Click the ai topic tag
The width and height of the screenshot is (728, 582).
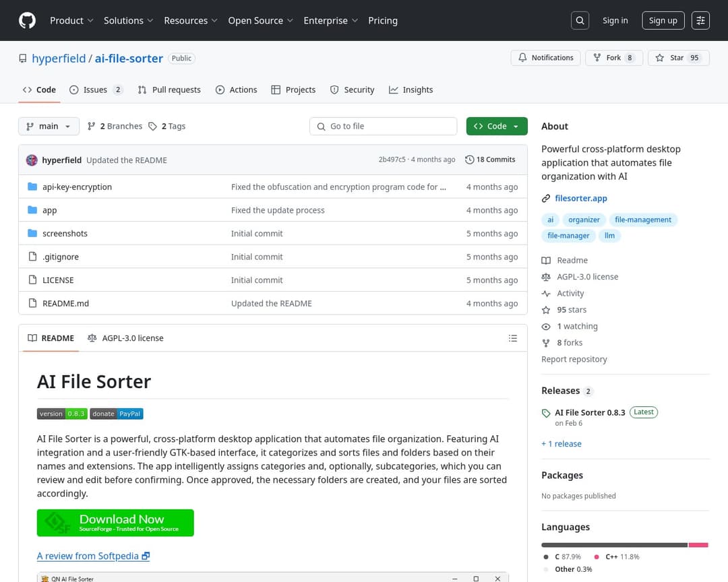550,220
